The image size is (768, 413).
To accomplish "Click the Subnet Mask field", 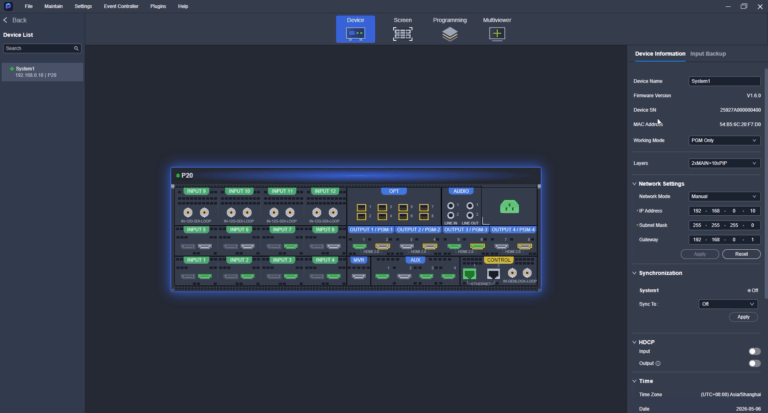I will click(724, 225).
